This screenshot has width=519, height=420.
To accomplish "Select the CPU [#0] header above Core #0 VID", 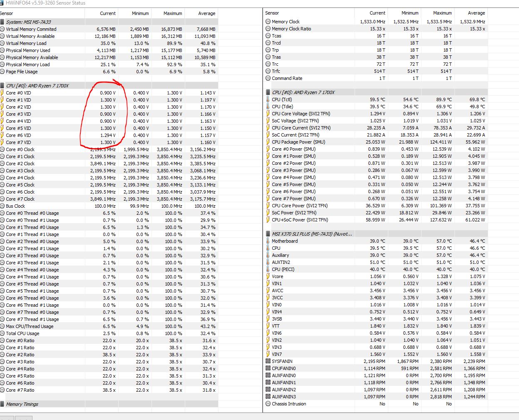I will pos(109,86).
